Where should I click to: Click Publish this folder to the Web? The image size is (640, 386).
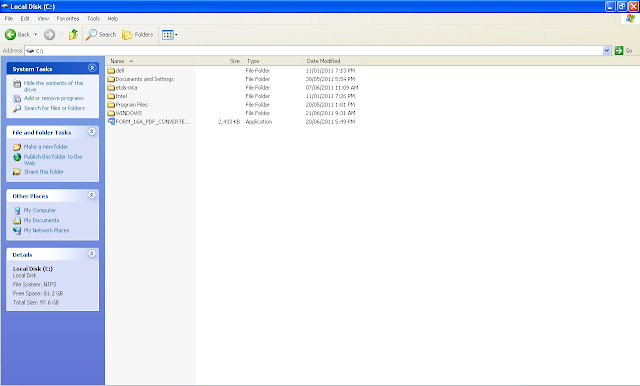[x=53, y=160]
